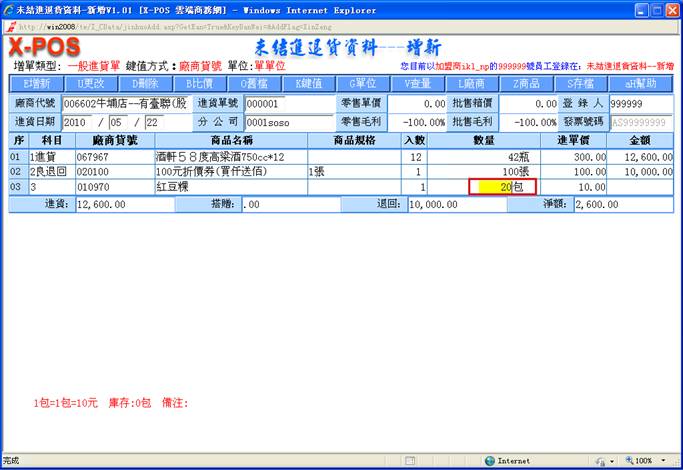Screen dimensions: 683x470
Task: Click the Internet Explorer title bar icon
Action: (8, 7)
